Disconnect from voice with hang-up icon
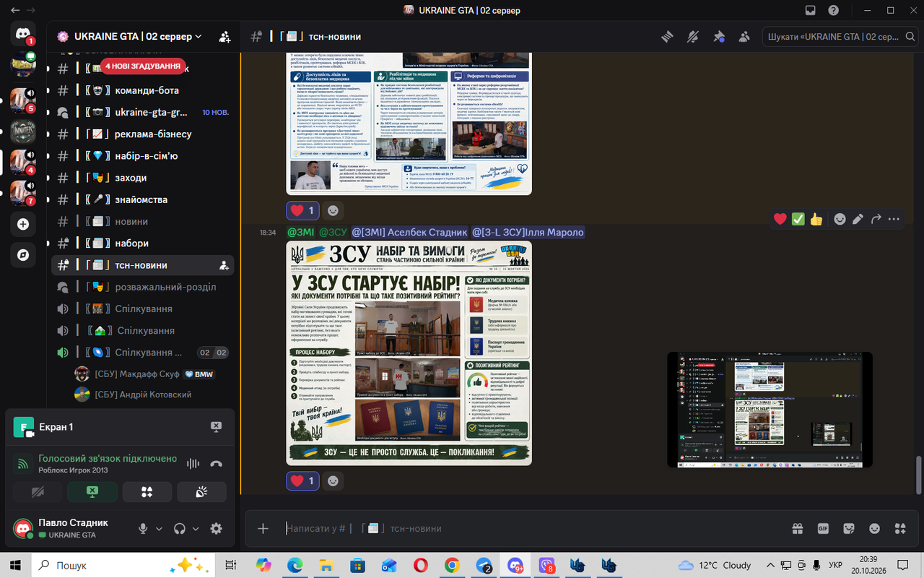This screenshot has width=924, height=578. (216, 464)
